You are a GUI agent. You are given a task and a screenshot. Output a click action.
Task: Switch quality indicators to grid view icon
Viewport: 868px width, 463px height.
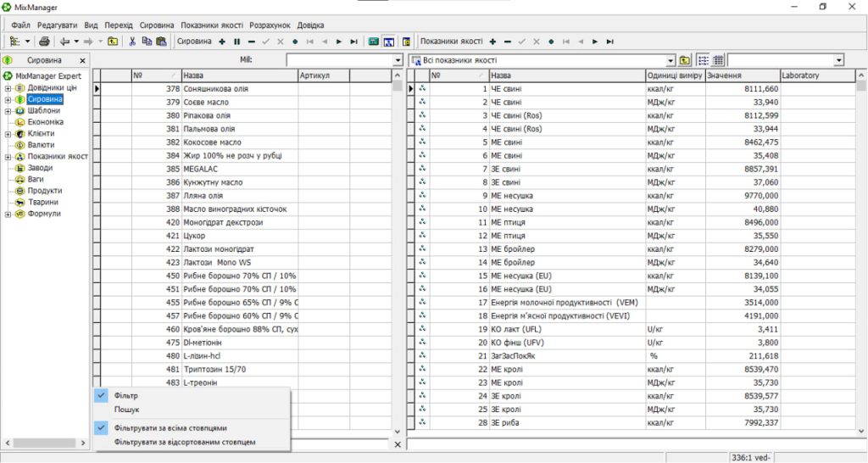[719, 60]
